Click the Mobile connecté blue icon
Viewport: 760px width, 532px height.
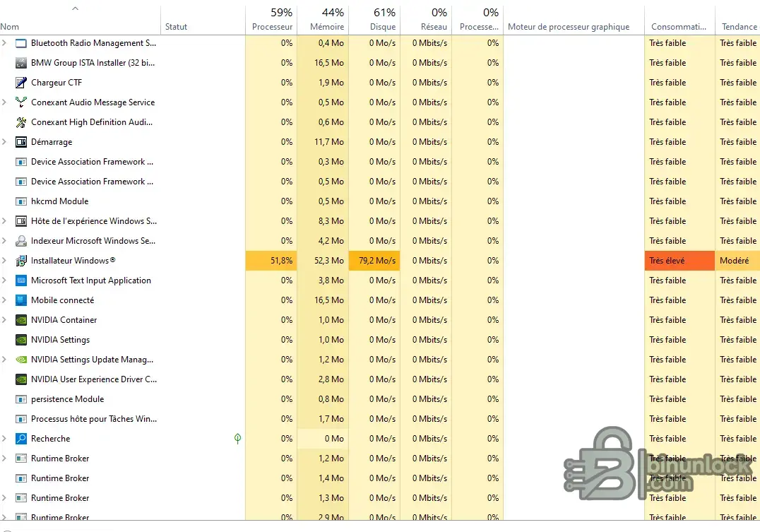(x=21, y=300)
